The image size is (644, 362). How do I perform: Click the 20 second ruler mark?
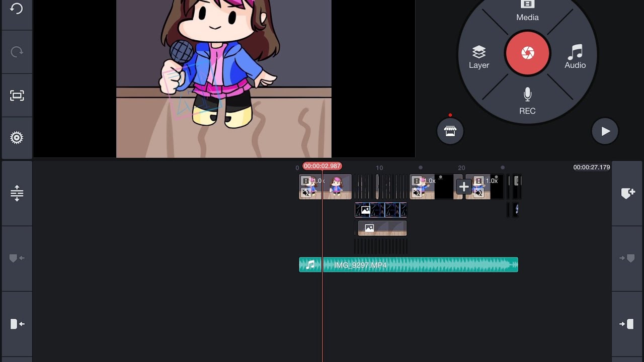tap(461, 168)
